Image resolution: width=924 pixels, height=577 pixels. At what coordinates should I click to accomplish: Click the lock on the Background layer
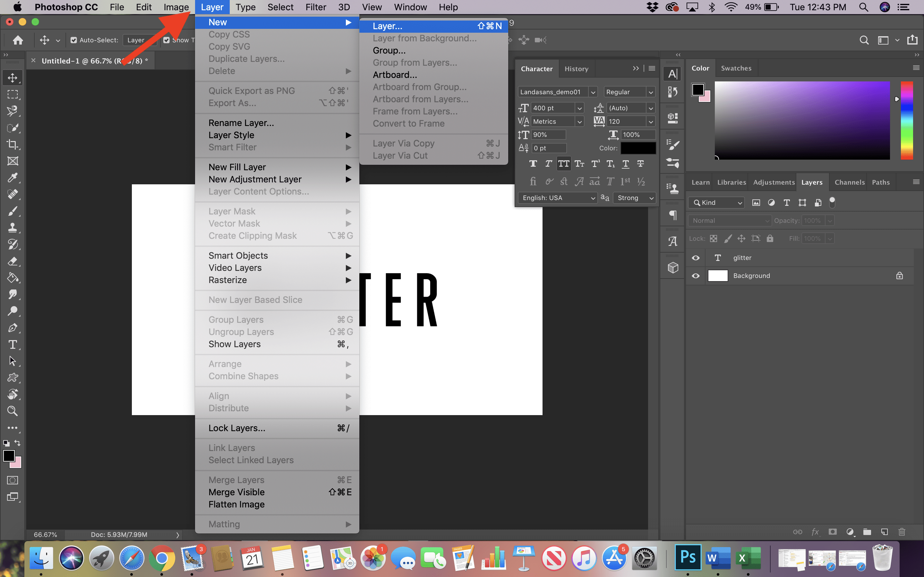coord(900,276)
